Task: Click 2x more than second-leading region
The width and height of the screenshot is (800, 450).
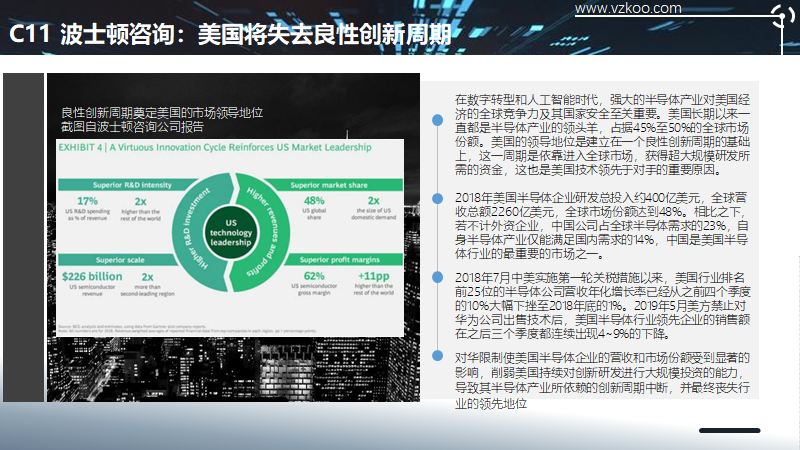Action: [147, 284]
